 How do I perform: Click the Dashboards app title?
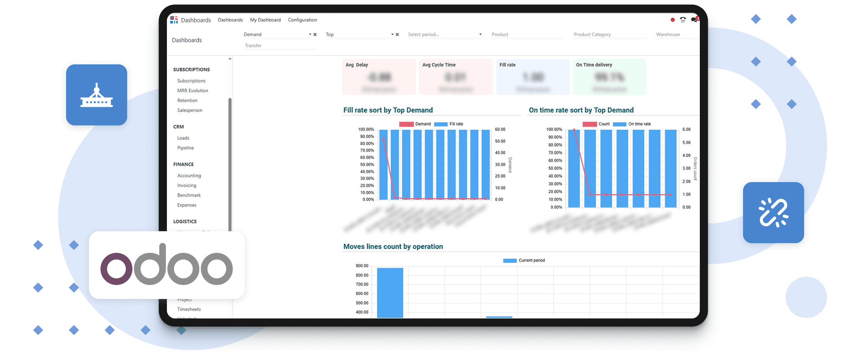pos(196,20)
